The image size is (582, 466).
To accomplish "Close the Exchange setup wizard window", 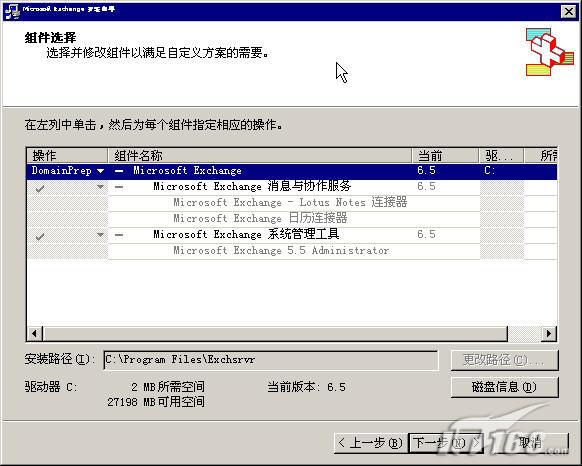I will click(x=569, y=12).
